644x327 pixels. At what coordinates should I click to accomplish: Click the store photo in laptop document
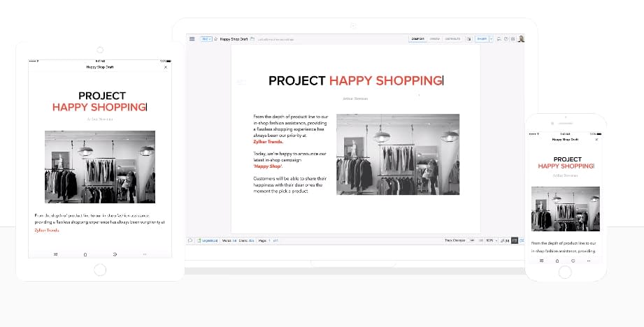click(x=398, y=154)
